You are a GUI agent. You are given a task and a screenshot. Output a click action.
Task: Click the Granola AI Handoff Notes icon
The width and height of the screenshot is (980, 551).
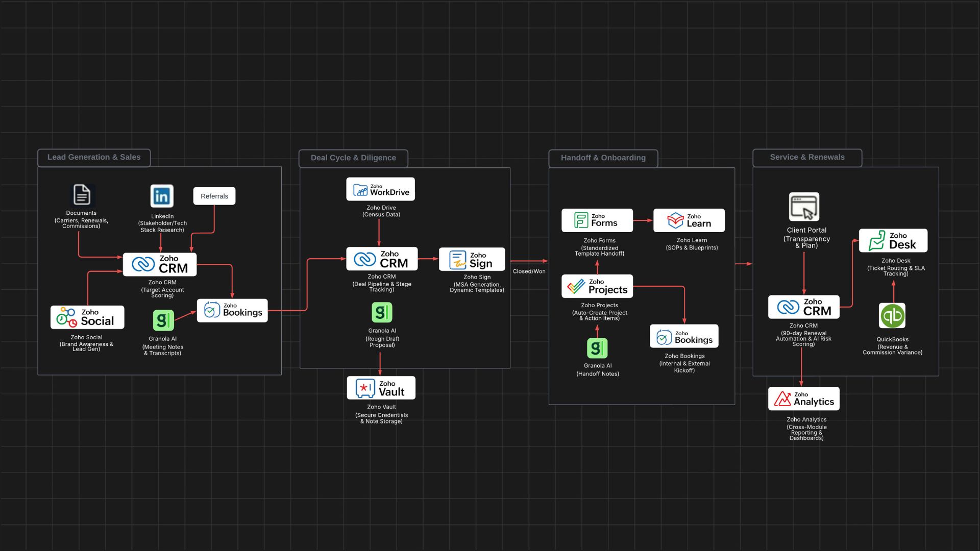[x=597, y=348]
